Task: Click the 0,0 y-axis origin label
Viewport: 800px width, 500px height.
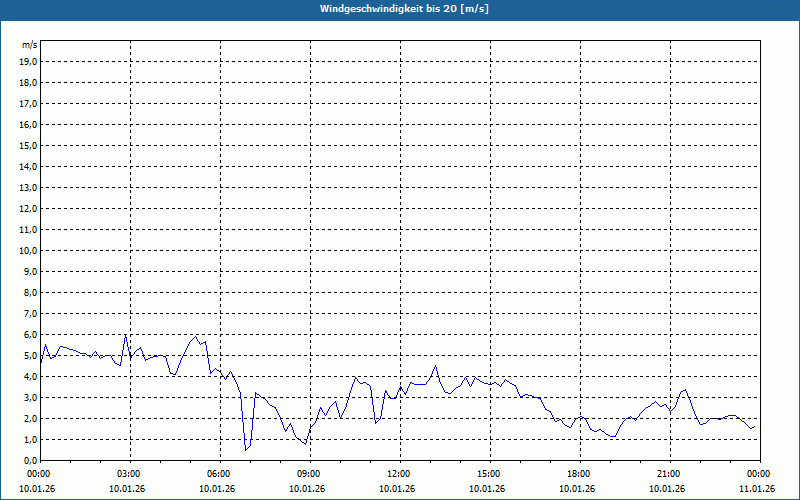Action: [x=30, y=460]
